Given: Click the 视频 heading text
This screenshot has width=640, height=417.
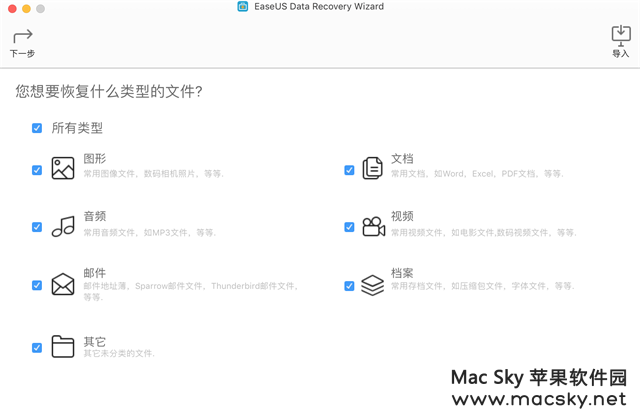Looking at the screenshot, I should coord(402,216).
